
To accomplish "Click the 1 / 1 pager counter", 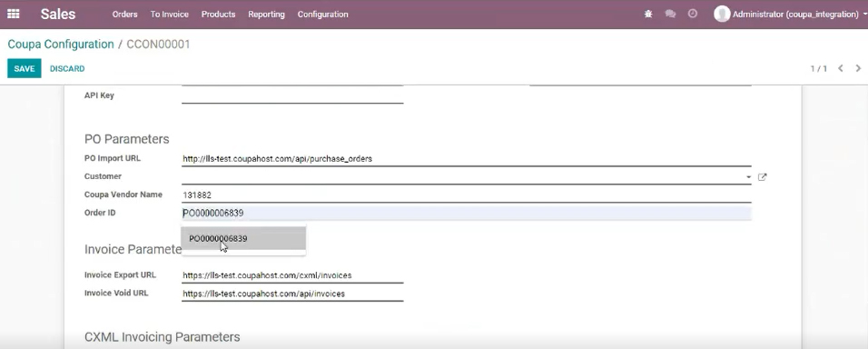I will tap(819, 69).
